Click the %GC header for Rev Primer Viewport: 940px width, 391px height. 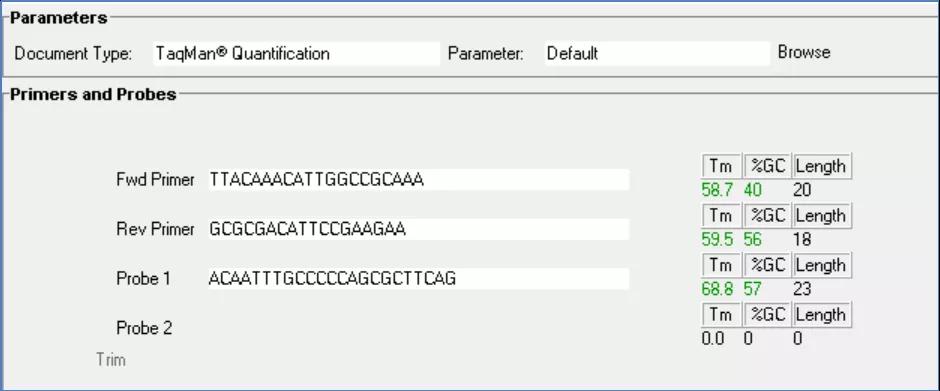click(767, 215)
